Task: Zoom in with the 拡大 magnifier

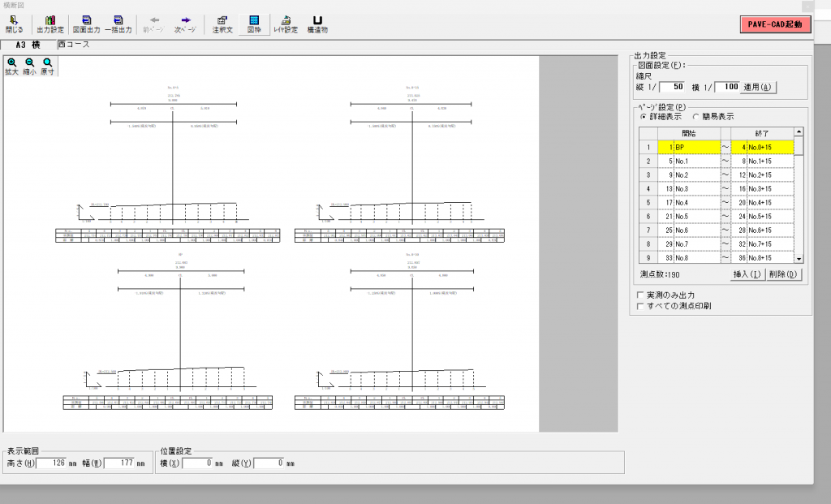Action: (11, 67)
